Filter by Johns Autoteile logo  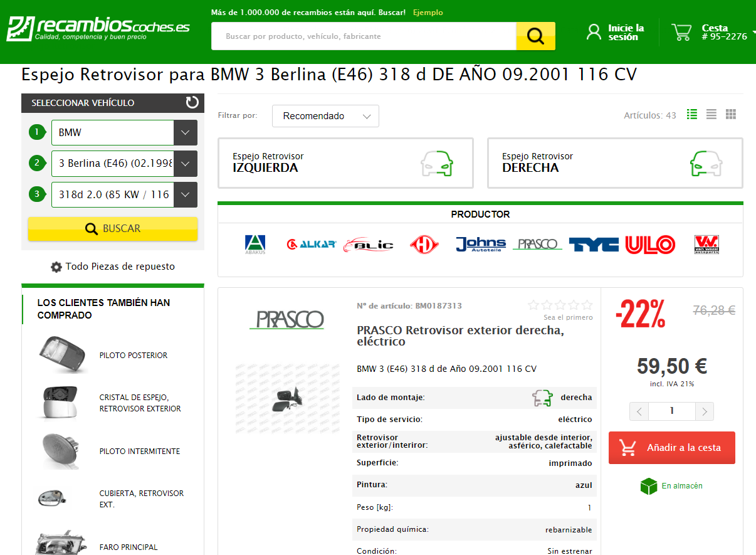(480, 244)
